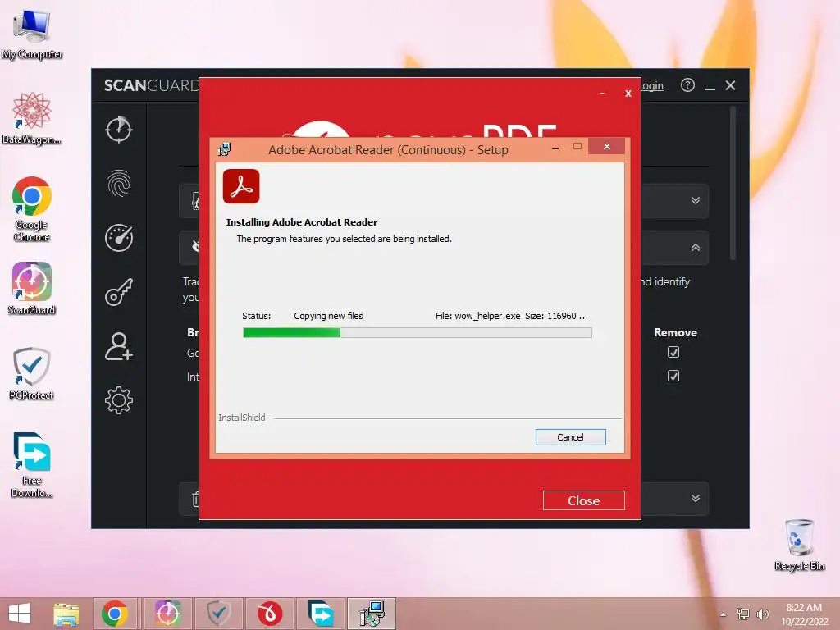Click Close in the red PDF window
Screen dimensions: 840x630
click(583, 500)
